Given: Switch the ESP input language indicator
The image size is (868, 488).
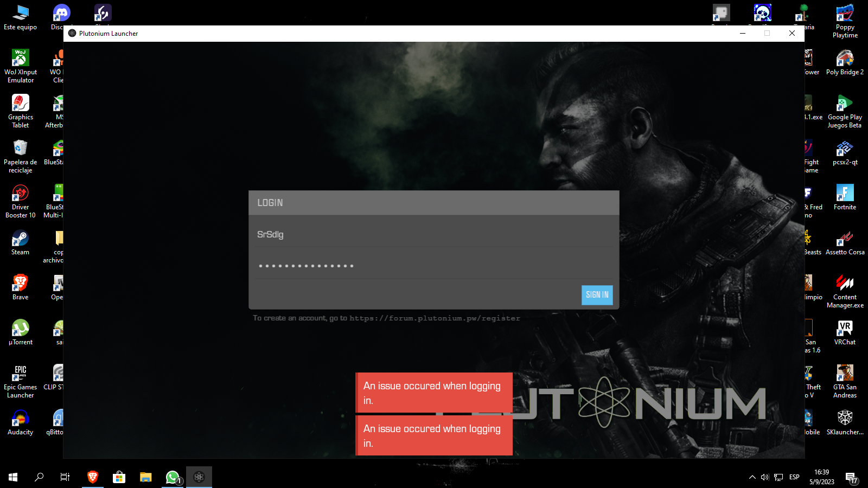Looking at the screenshot, I should coord(794,477).
